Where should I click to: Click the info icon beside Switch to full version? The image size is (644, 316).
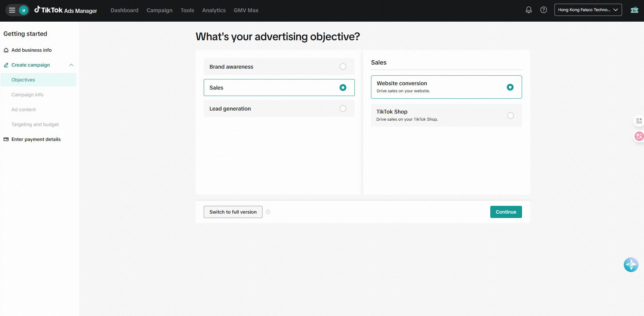[x=268, y=212]
